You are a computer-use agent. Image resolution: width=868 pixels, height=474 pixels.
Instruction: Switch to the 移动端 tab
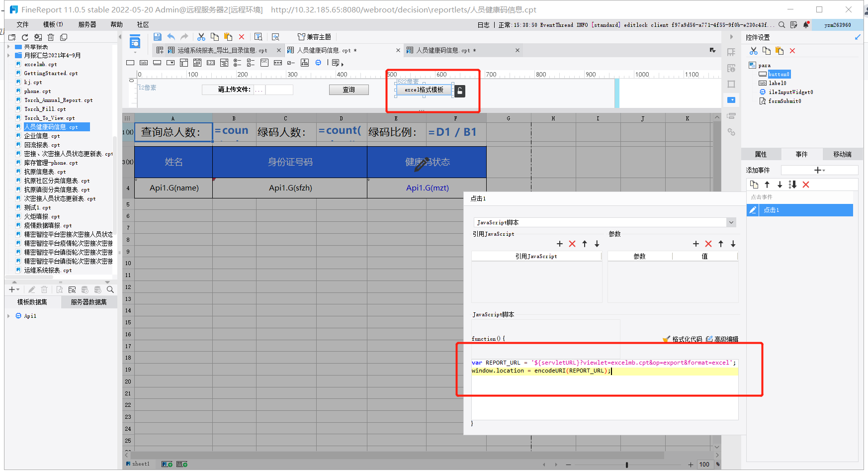(x=842, y=154)
